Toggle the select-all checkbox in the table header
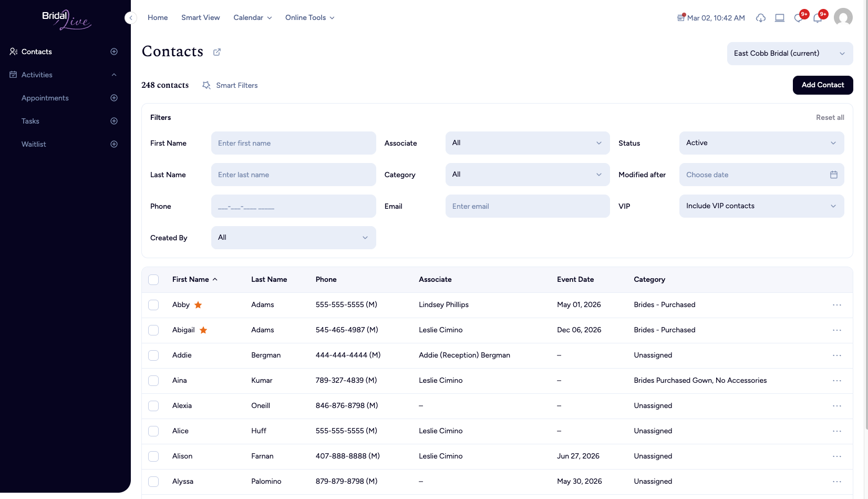 (153, 280)
